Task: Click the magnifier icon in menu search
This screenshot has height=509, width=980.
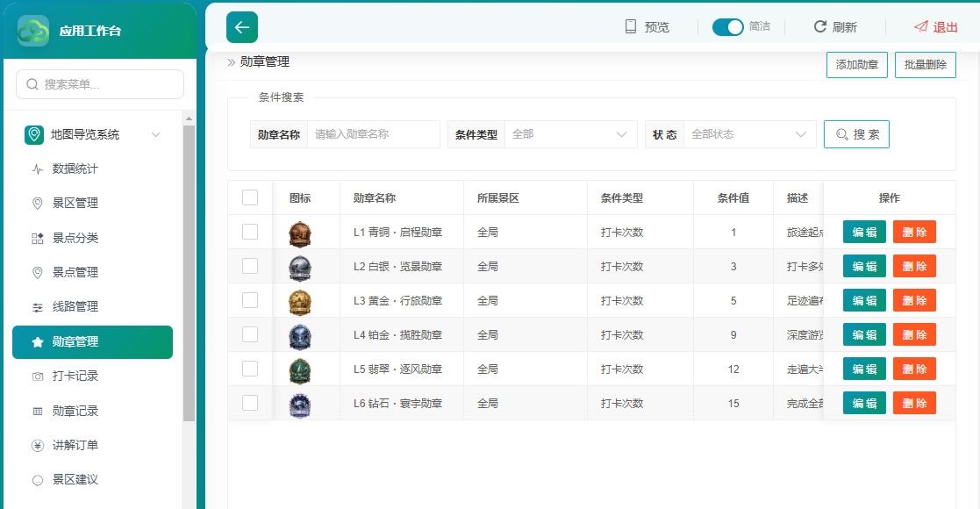Action: coord(32,83)
